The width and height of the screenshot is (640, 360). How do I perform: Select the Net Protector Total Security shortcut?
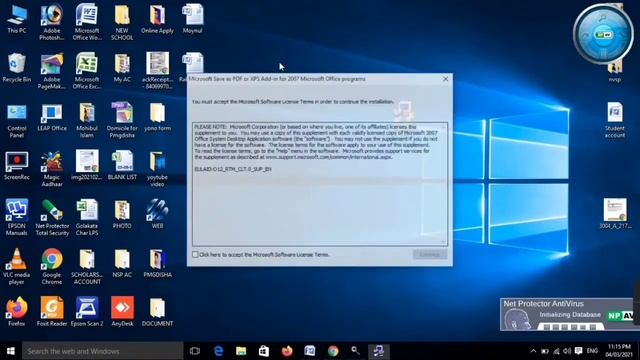(x=52, y=217)
